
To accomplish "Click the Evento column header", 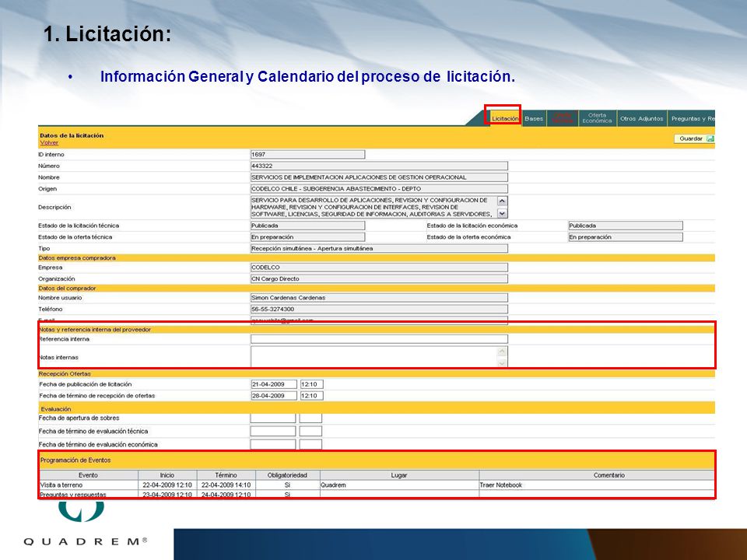I will point(89,475).
